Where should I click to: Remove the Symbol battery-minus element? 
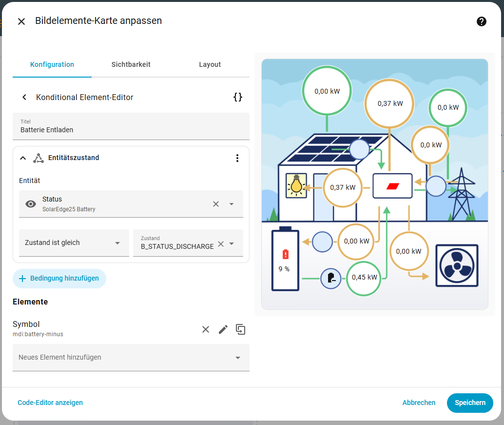click(x=206, y=329)
